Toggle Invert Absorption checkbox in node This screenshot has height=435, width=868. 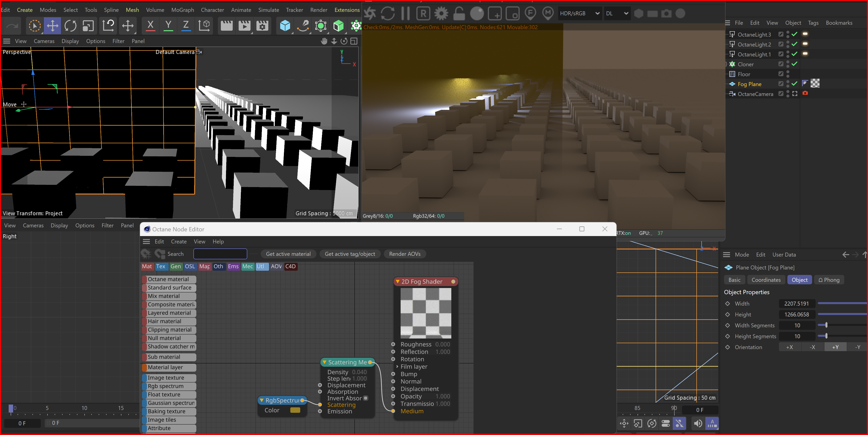pos(365,398)
